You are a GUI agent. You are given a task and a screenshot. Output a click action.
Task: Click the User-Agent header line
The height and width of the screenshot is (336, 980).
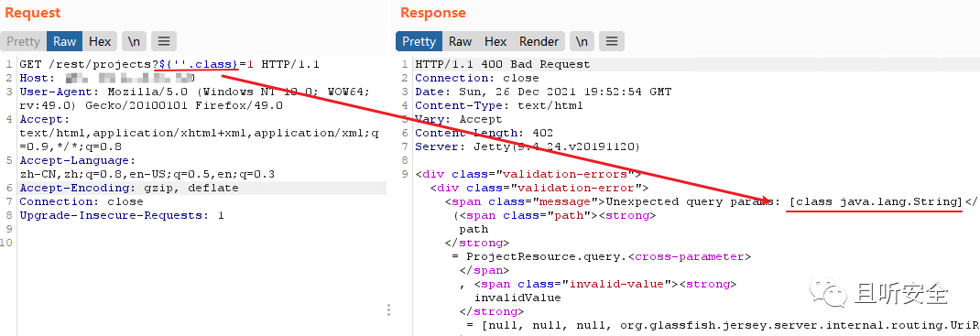click(194, 99)
